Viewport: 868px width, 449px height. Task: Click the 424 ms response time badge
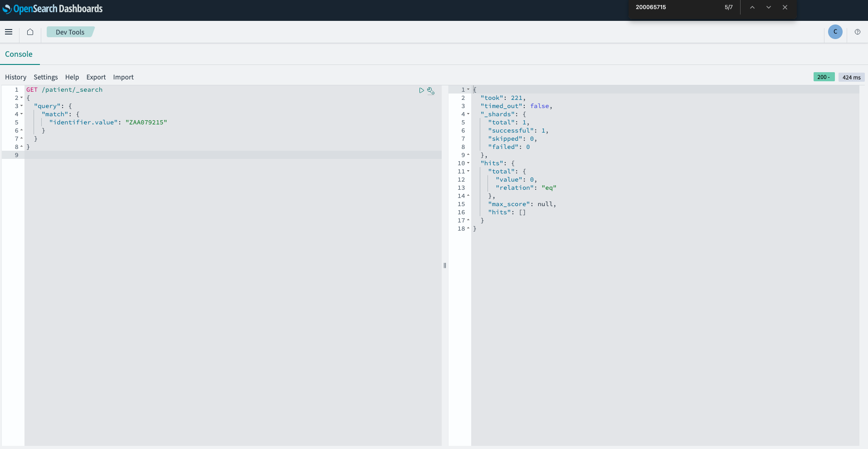851,77
